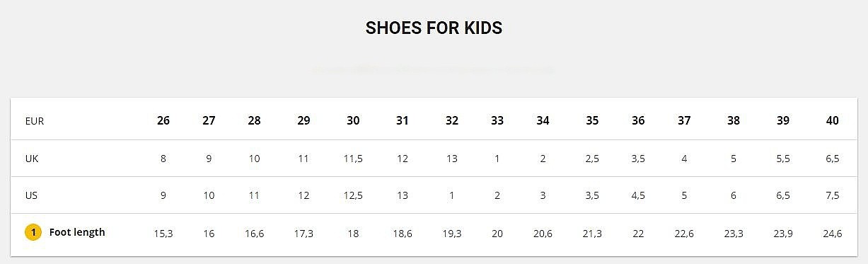
Task: Click EUR size 40 column header
Action: click(x=833, y=121)
